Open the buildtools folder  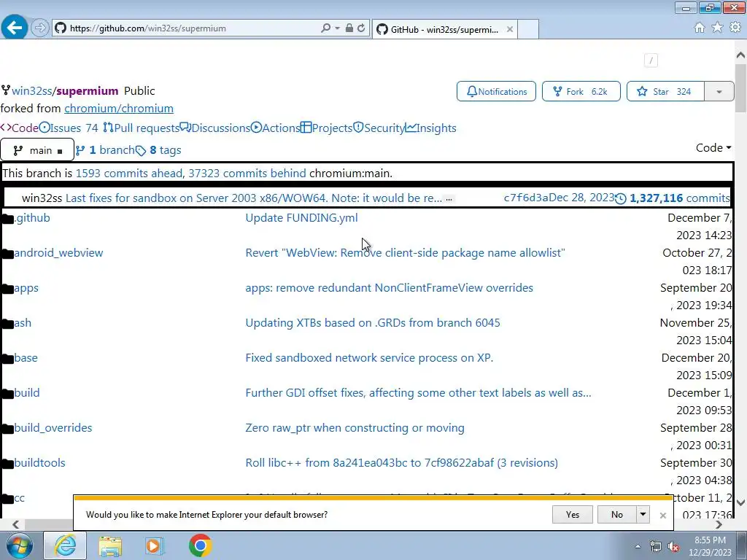tap(39, 463)
